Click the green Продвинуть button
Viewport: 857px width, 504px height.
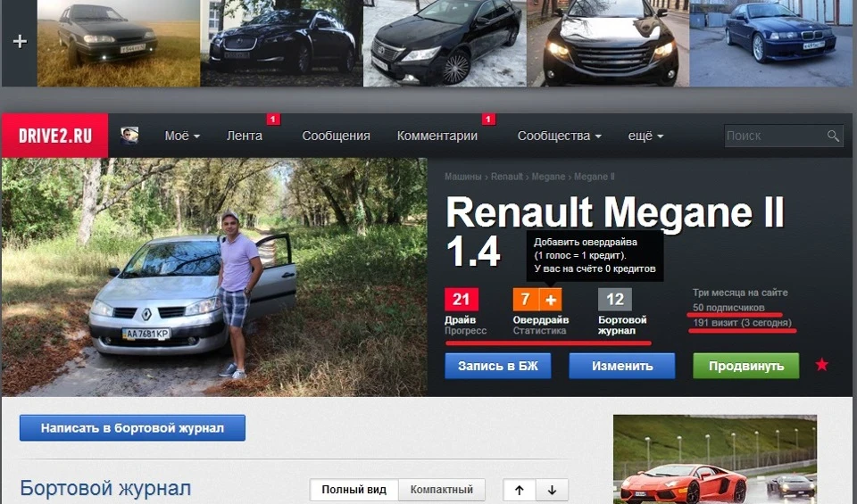746,366
